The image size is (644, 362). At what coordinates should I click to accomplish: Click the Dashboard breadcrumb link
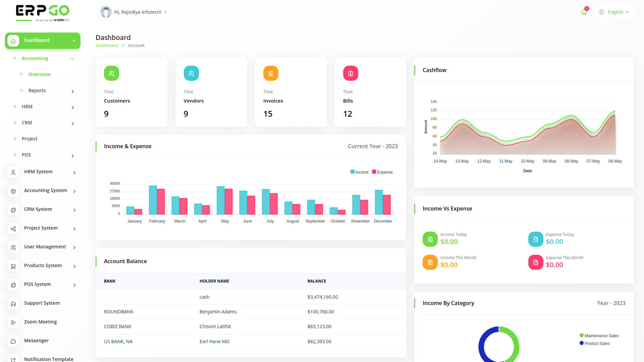click(107, 45)
